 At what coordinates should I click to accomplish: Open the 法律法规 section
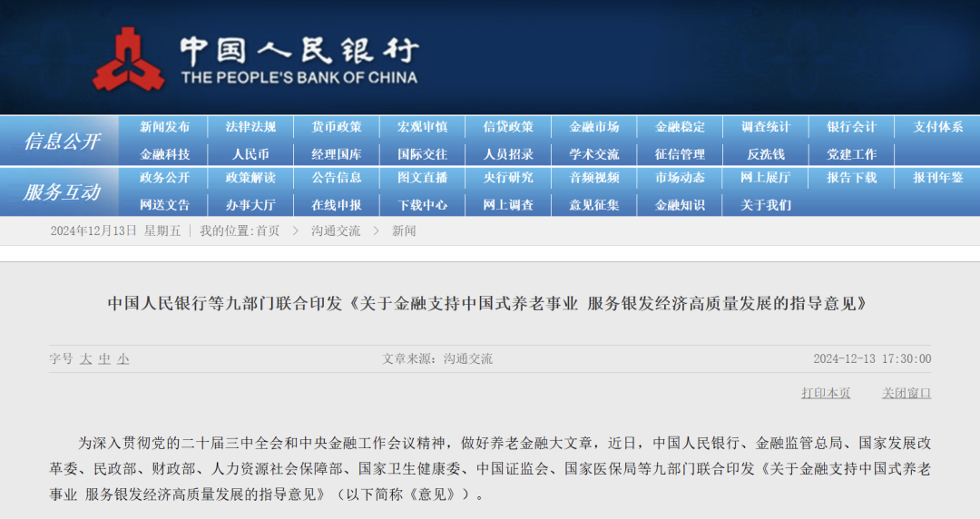pos(250,127)
